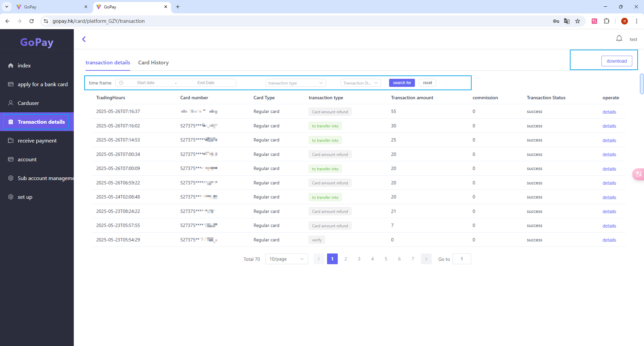Viewport: 644px width, 346px height.
Task: Select apply for a bank card in sidebar
Action: tap(43, 84)
